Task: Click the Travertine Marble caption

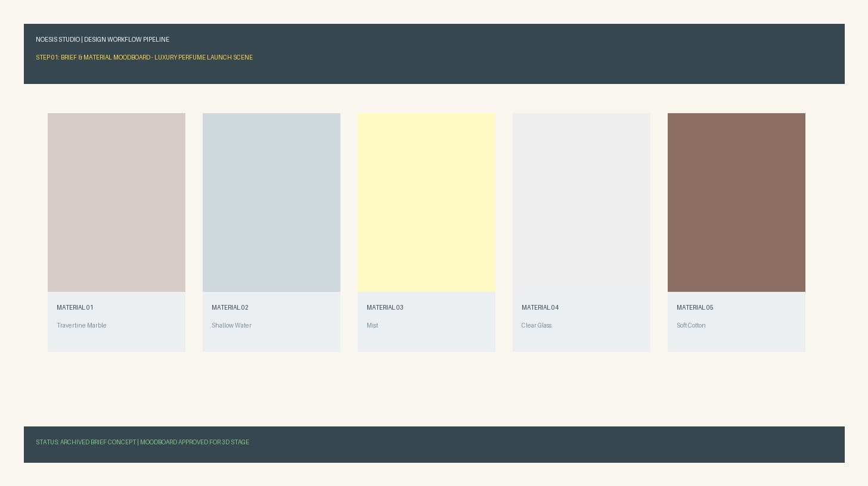Action: pos(82,325)
